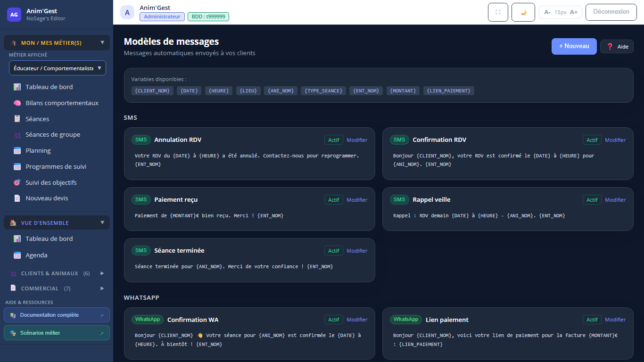
Task: Increase font size with A+ button
Action: click(x=574, y=12)
